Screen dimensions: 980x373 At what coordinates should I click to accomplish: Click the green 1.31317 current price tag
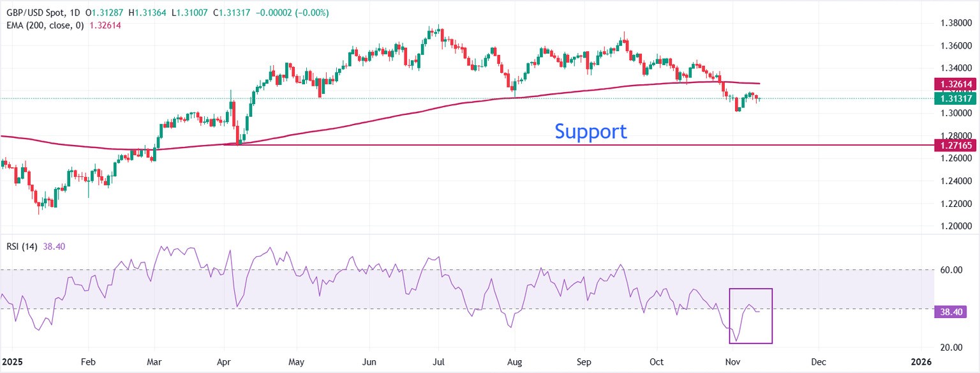[954, 98]
